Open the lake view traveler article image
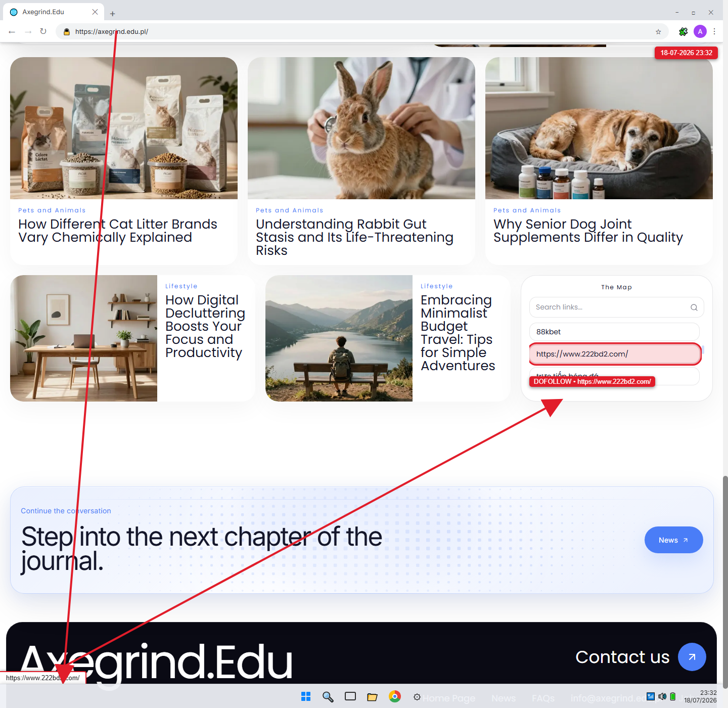This screenshot has height=708, width=728. (x=339, y=338)
